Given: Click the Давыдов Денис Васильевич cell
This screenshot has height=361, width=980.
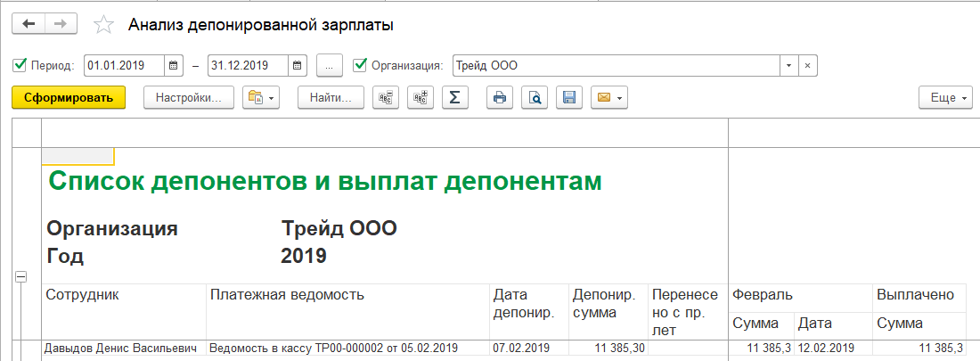Looking at the screenshot, I should 124,348.
